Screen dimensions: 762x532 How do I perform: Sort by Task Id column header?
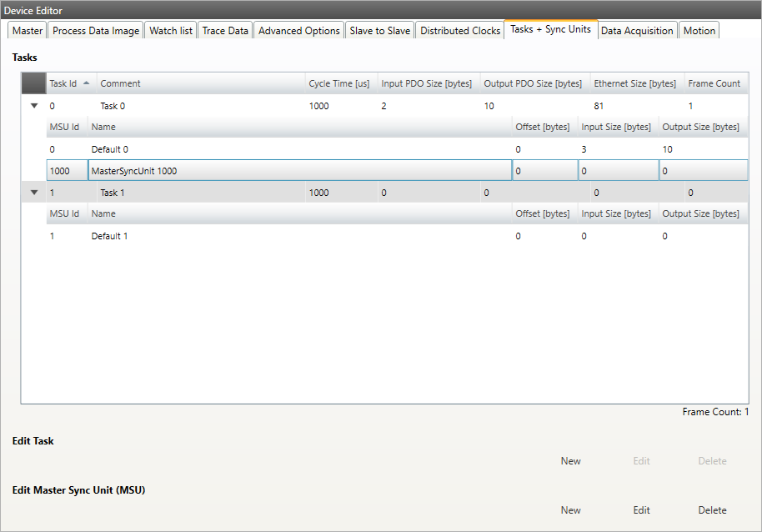pos(70,83)
